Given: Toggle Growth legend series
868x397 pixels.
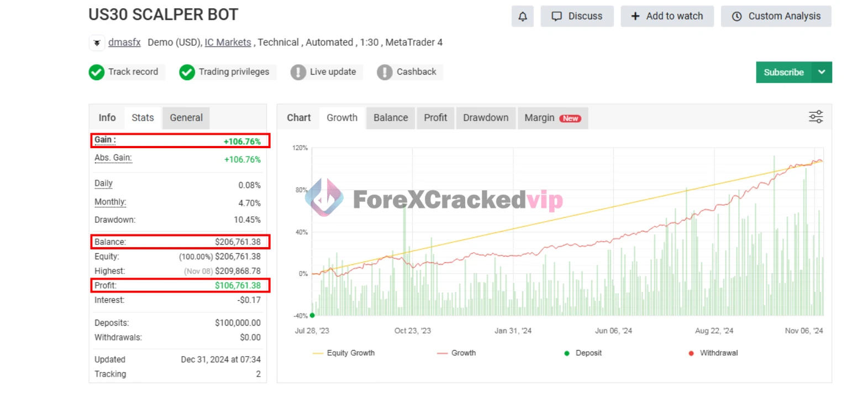Looking at the screenshot, I should (x=456, y=353).
